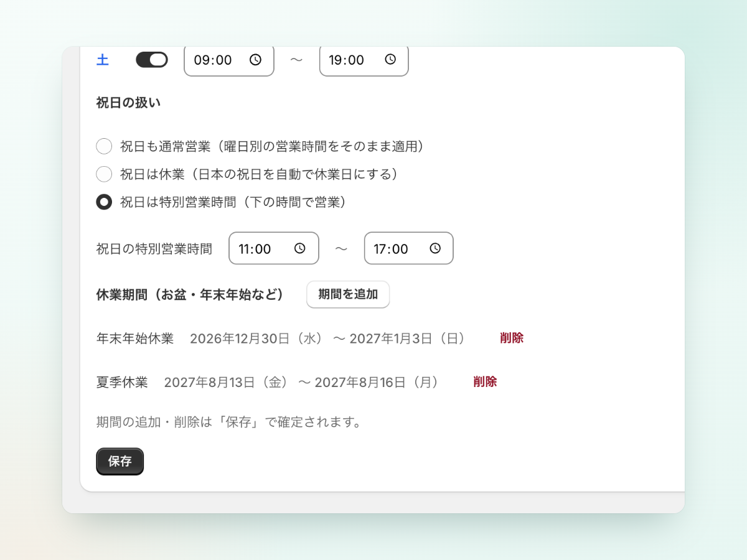The image size is (747, 560).
Task: Open time picker icon for holiday 17:00
Action: (x=435, y=248)
